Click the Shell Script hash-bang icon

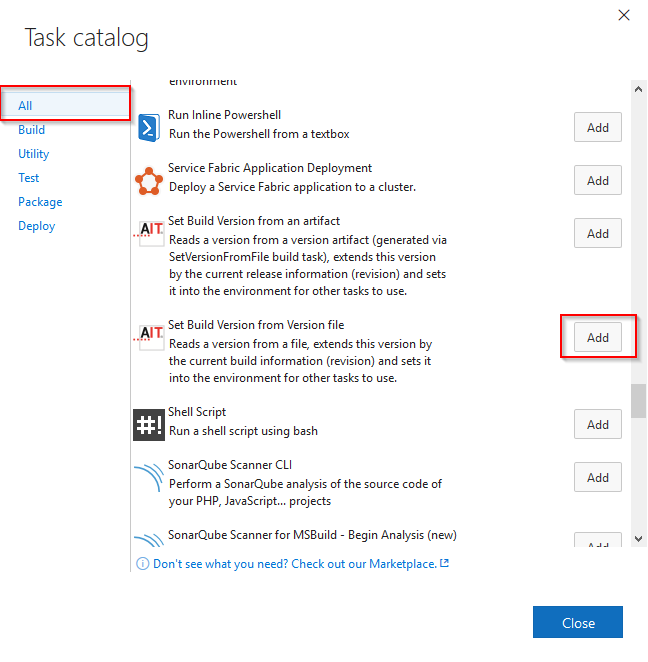149,425
